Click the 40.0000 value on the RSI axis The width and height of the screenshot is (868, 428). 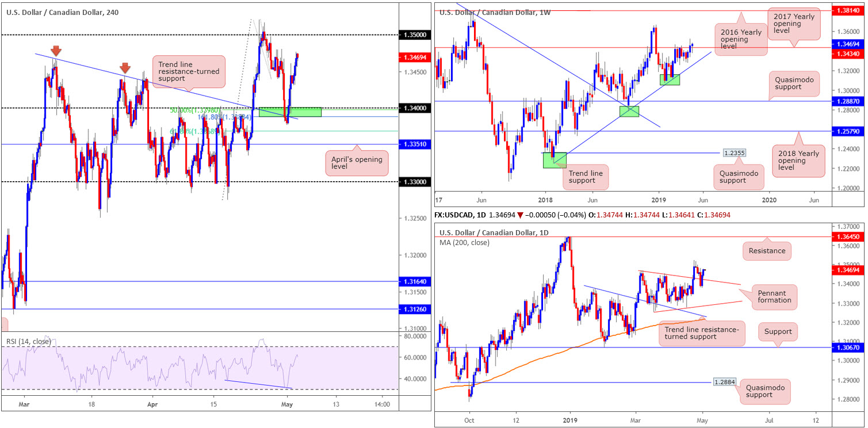[414, 379]
